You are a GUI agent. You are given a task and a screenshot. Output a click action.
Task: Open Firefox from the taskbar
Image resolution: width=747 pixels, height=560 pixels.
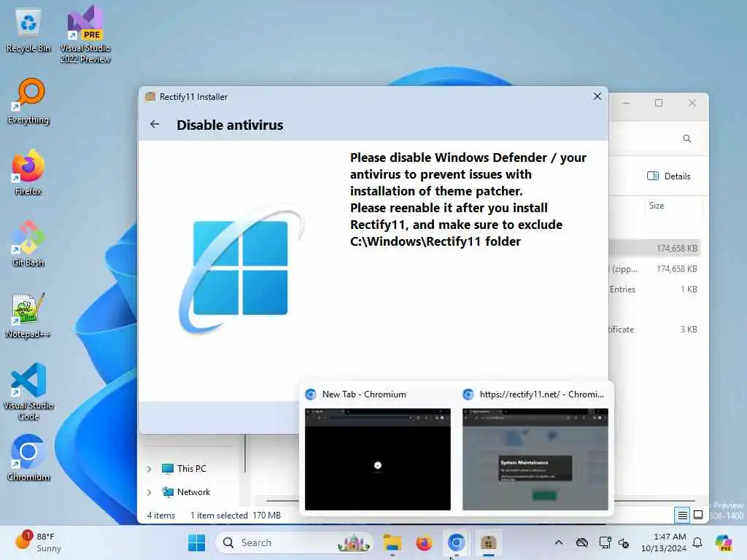click(424, 542)
